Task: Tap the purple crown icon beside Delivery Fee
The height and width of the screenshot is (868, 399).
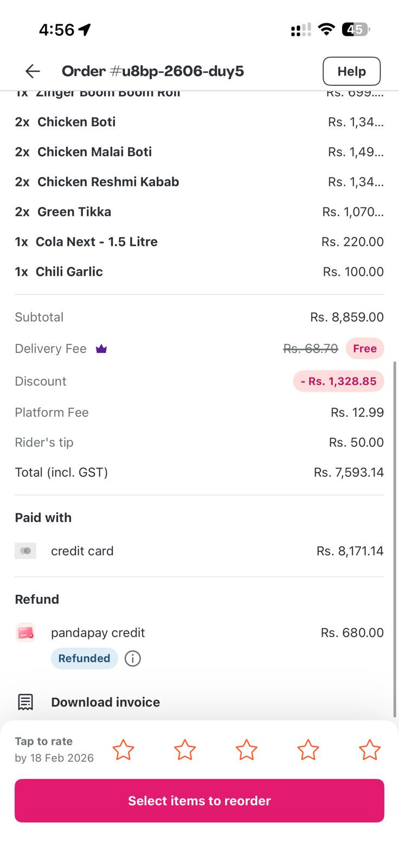Action: (x=101, y=349)
